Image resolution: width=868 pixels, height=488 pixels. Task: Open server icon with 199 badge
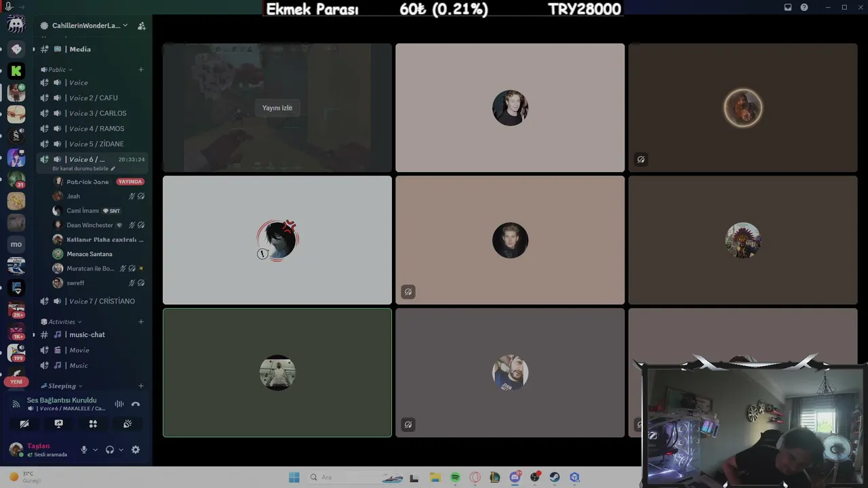pos(16,352)
